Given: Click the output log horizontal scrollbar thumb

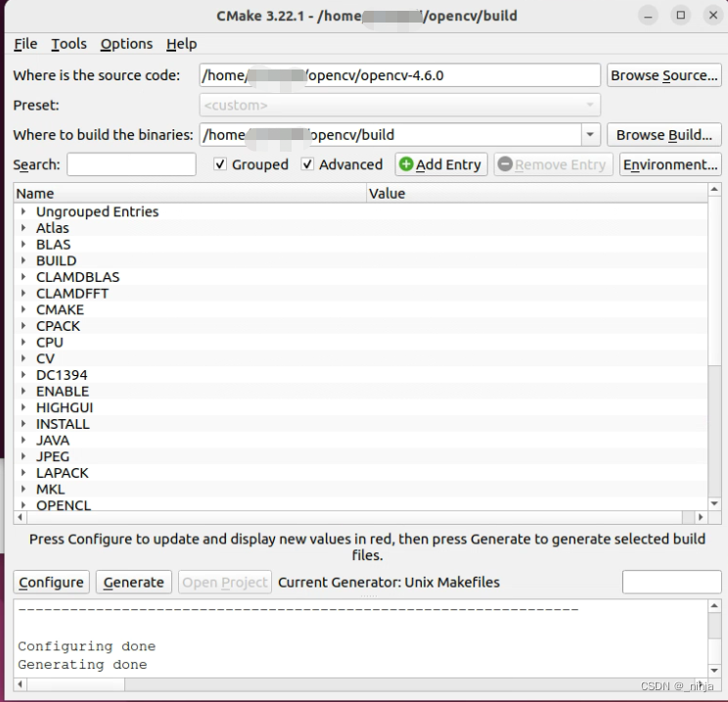Looking at the screenshot, I should (x=75, y=683).
